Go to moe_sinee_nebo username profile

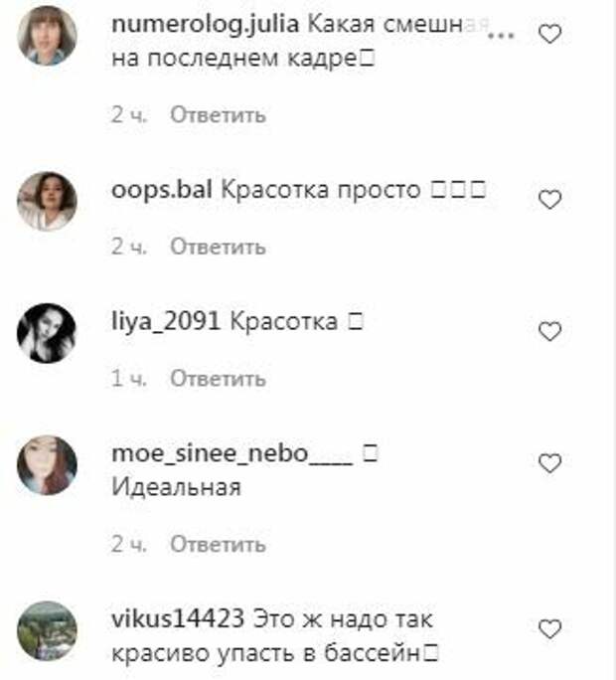click(x=231, y=454)
